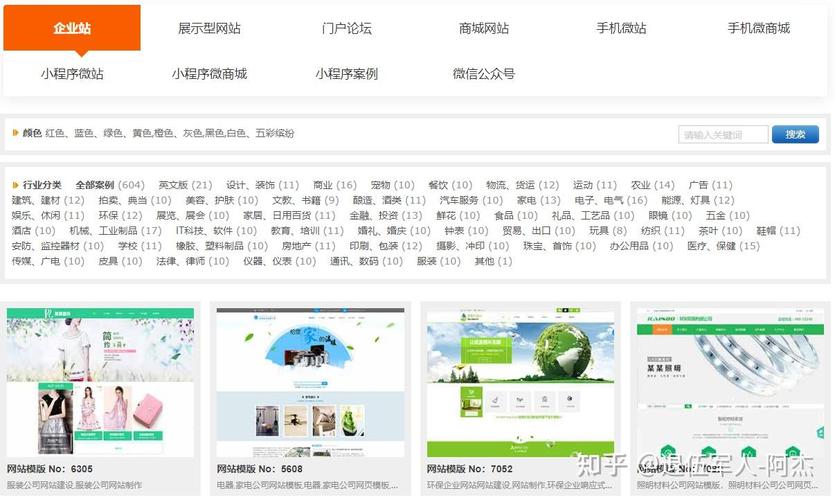Open the 运动 (11) category
Image resolution: width=835 pixels, height=500 pixels.
[x=595, y=185]
